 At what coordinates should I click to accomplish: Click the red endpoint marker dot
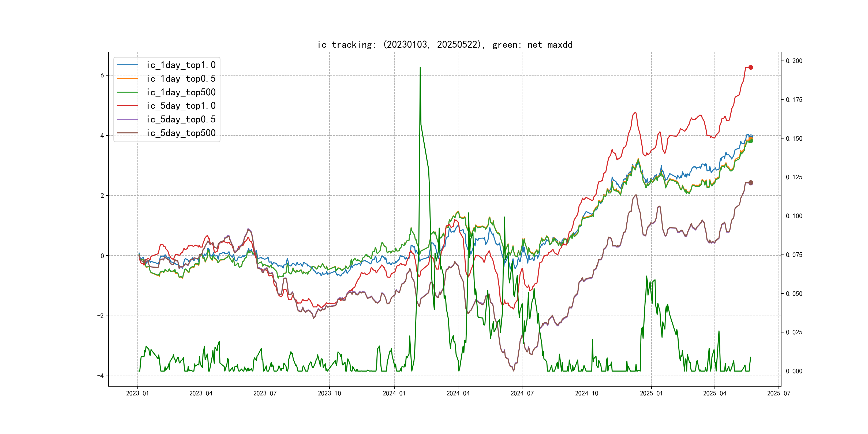751,68
